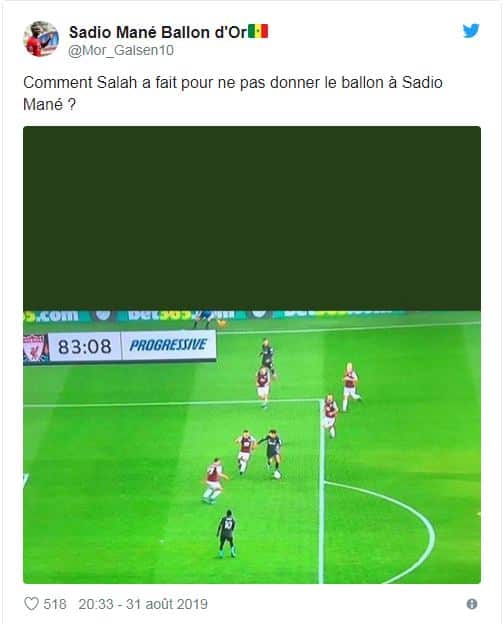The image size is (503, 624).
Task: Click the PROGRESSIVE sponsor logo
Action: 168,345
